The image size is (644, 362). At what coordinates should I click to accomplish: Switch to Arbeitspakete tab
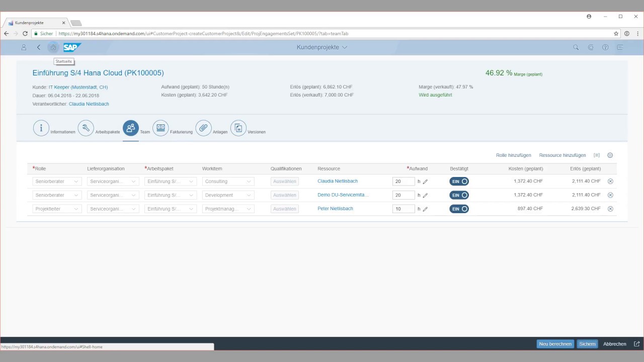coord(86,128)
